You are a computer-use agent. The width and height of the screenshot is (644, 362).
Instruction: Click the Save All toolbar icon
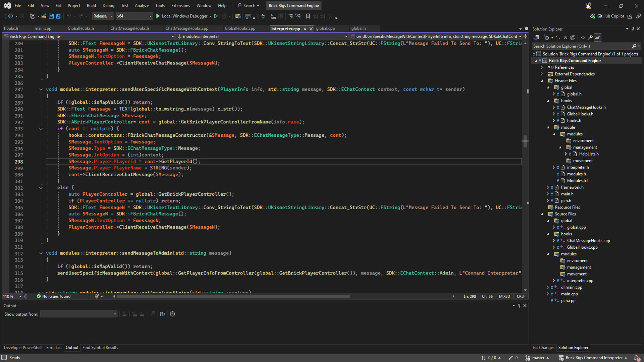59,16
